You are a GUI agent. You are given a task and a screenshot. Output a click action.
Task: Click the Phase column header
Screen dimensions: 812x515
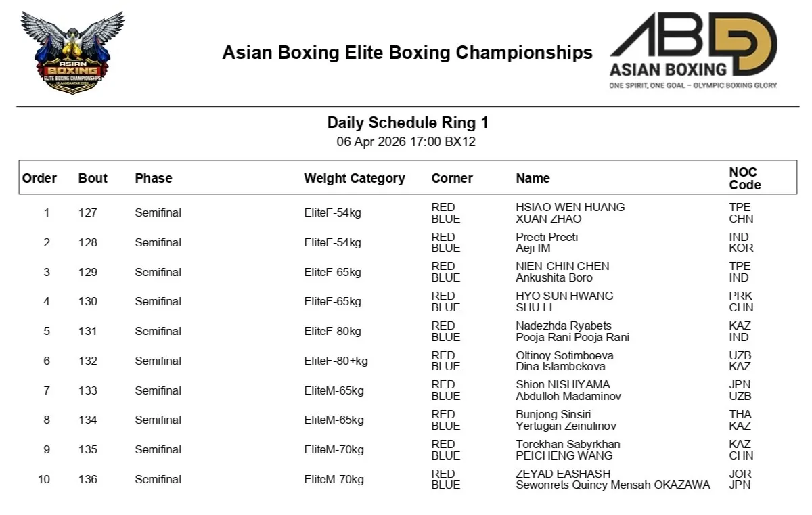click(x=154, y=178)
